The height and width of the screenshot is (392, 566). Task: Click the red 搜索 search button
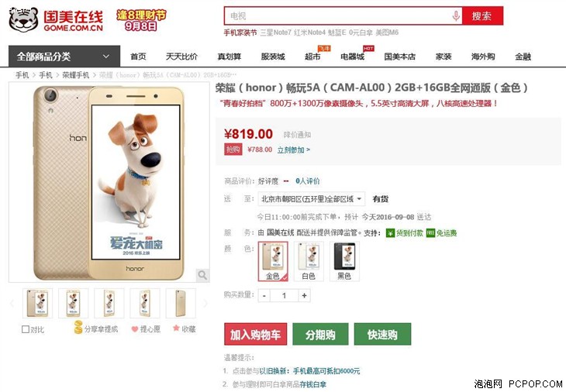tap(482, 15)
